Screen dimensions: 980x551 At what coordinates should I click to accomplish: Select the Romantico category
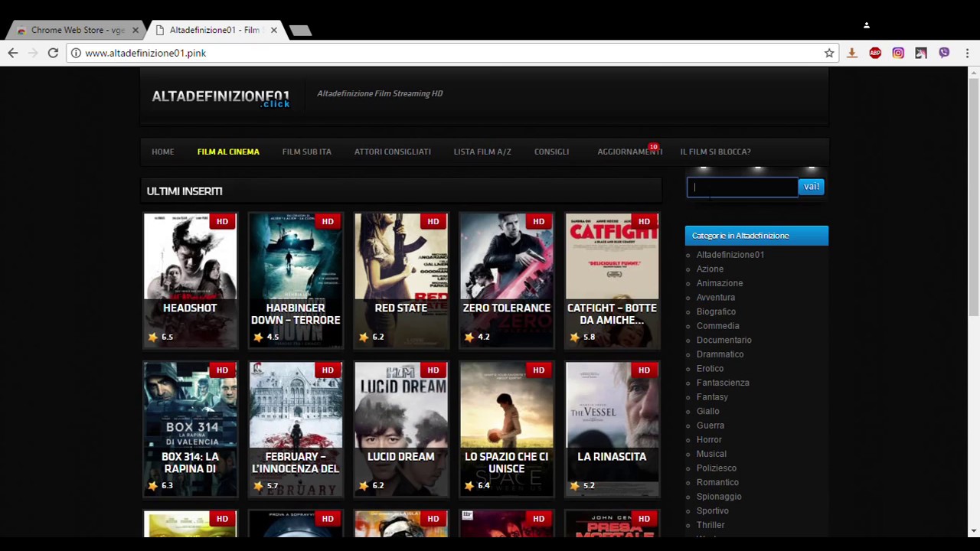point(717,482)
